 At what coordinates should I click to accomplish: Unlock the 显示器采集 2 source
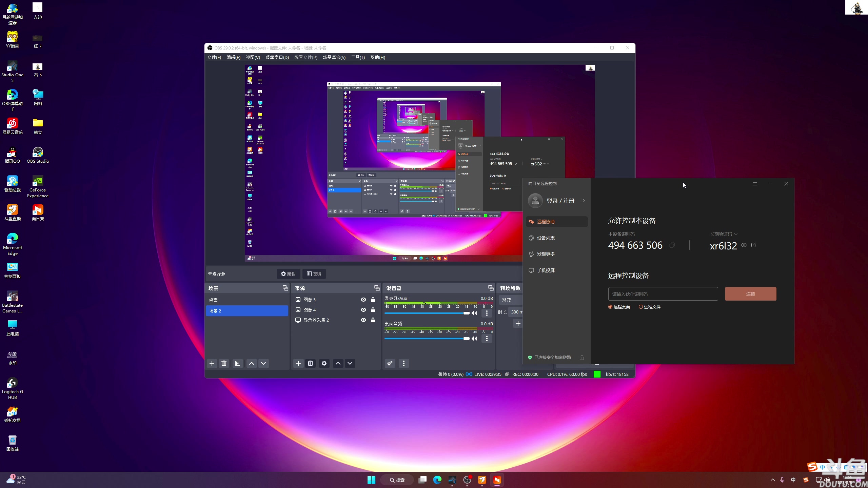tap(373, 320)
